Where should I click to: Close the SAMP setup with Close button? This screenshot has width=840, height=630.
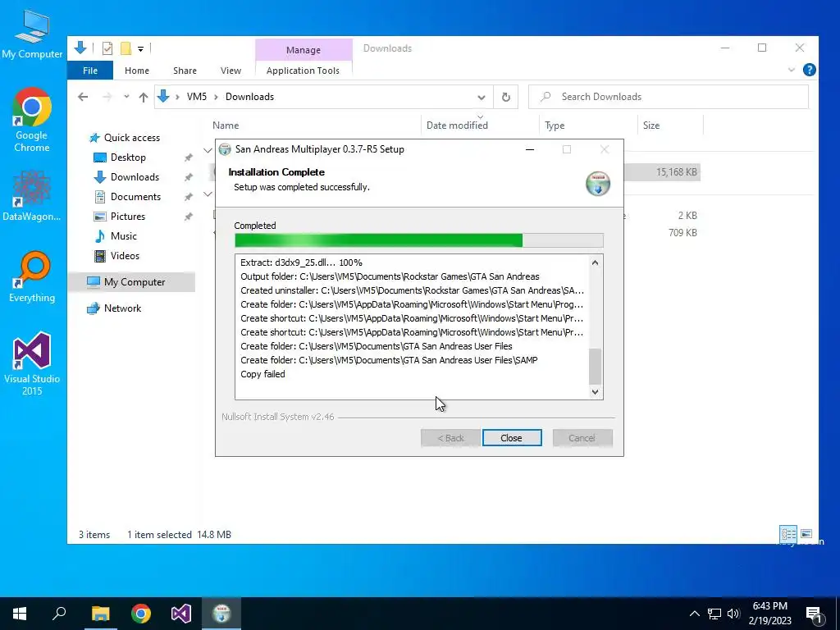click(x=512, y=438)
